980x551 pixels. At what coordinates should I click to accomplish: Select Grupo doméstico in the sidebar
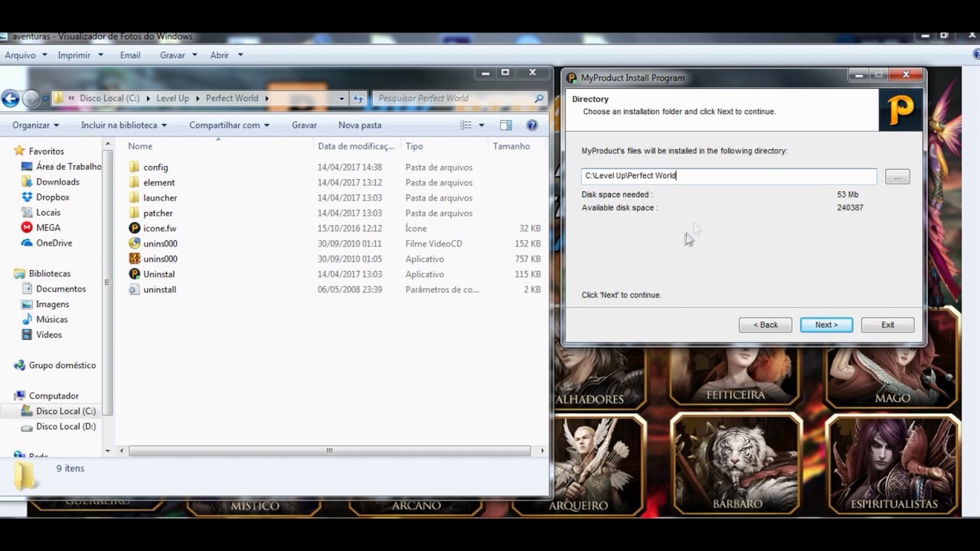tap(55, 365)
